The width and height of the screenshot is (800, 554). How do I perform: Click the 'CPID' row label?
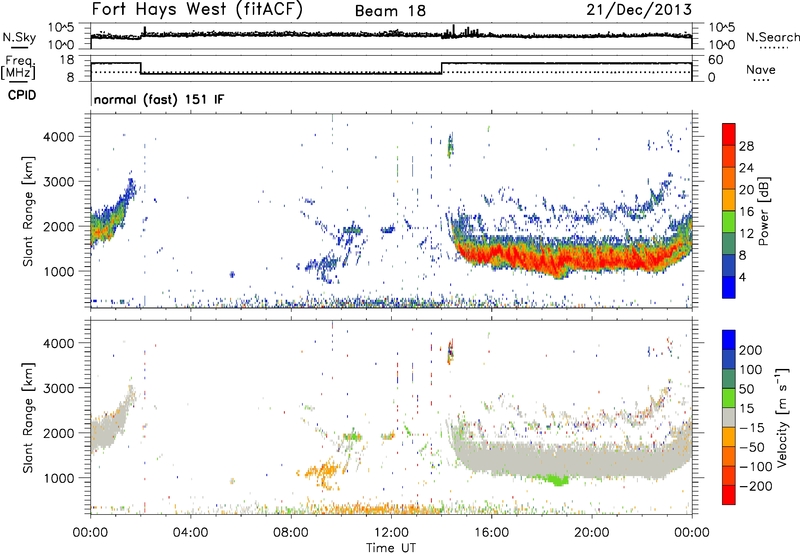pos(22,95)
